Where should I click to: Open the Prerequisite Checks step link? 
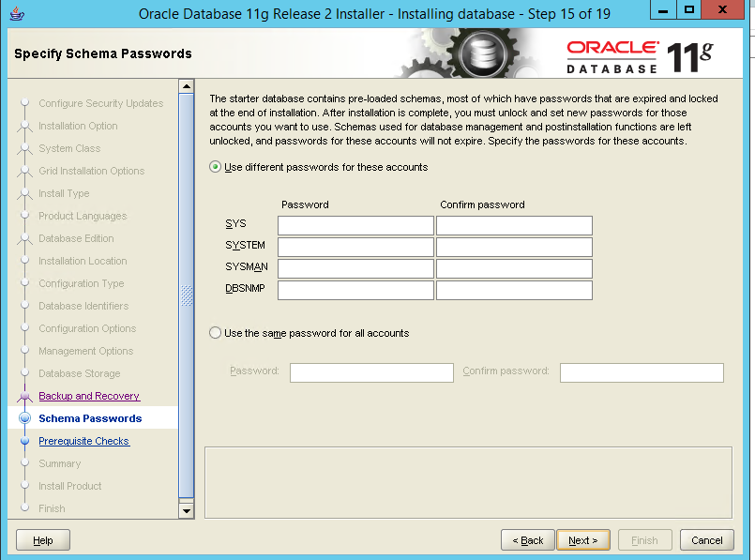point(83,441)
